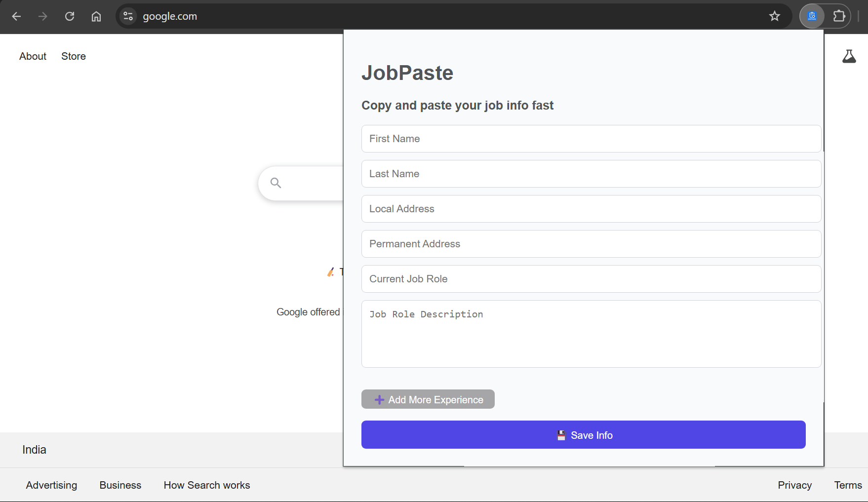
Task: Click the browser back arrow
Action: (x=16, y=16)
